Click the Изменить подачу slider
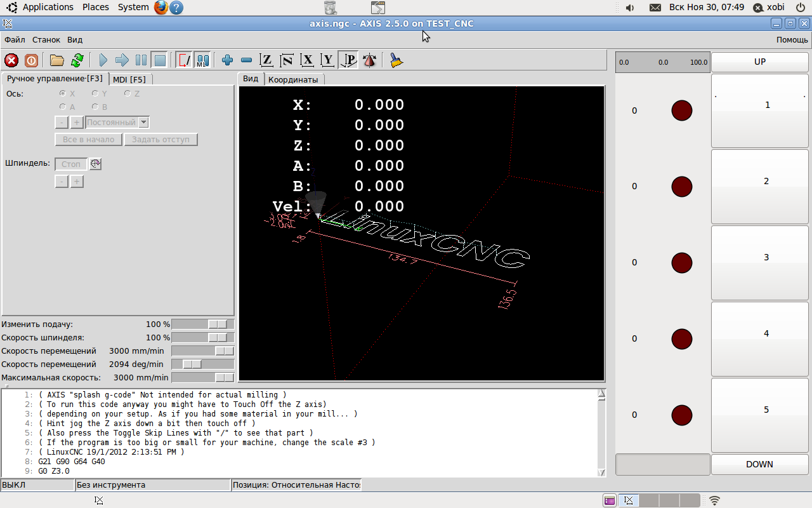This screenshot has height=508, width=812. (x=203, y=324)
